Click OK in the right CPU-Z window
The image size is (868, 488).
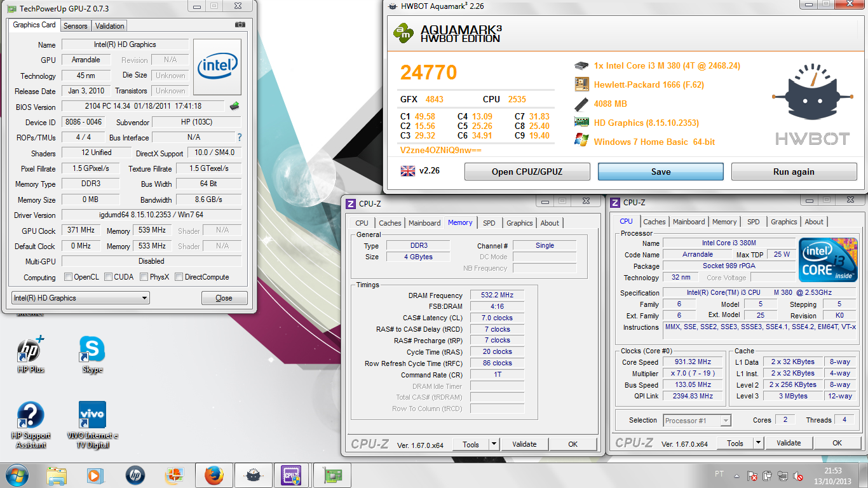837,443
